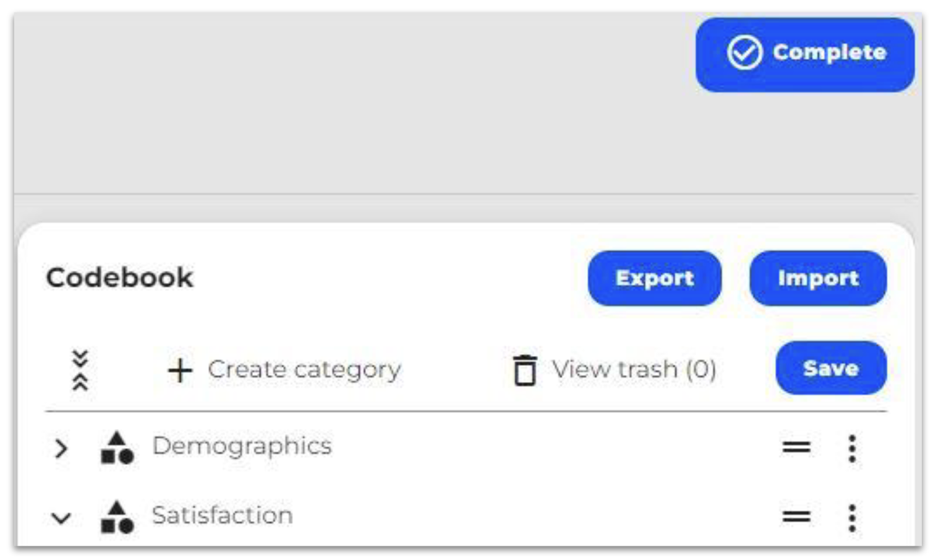Click the trash can icon
Viewport: 941px width, 560px height.
coord(525,370)
